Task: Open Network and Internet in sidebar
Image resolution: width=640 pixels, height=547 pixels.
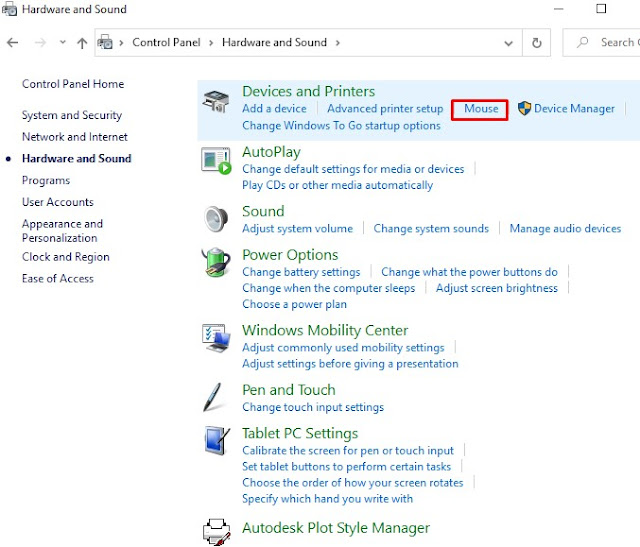Action: (75, 137)
